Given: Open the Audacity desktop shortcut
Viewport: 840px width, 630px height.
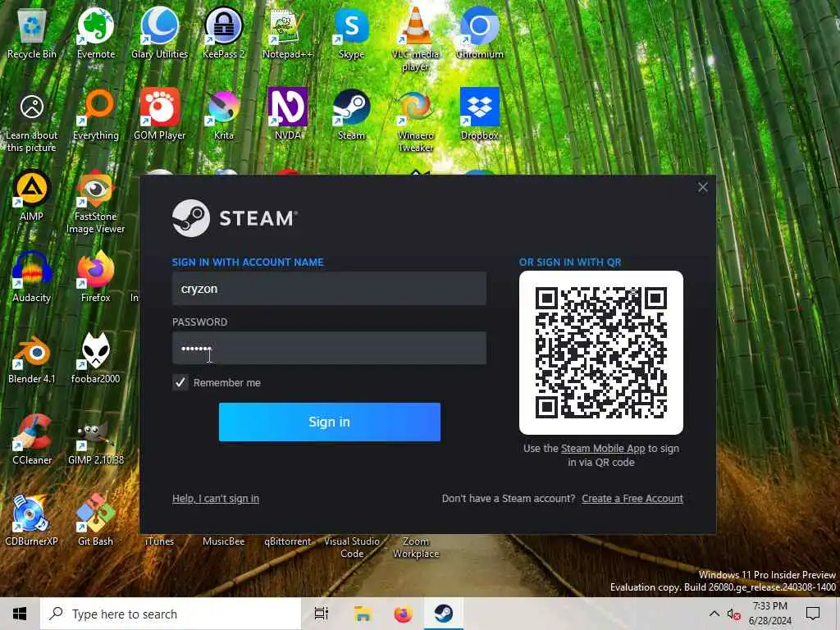Looking at the screenshot, I should pos(32,277).
